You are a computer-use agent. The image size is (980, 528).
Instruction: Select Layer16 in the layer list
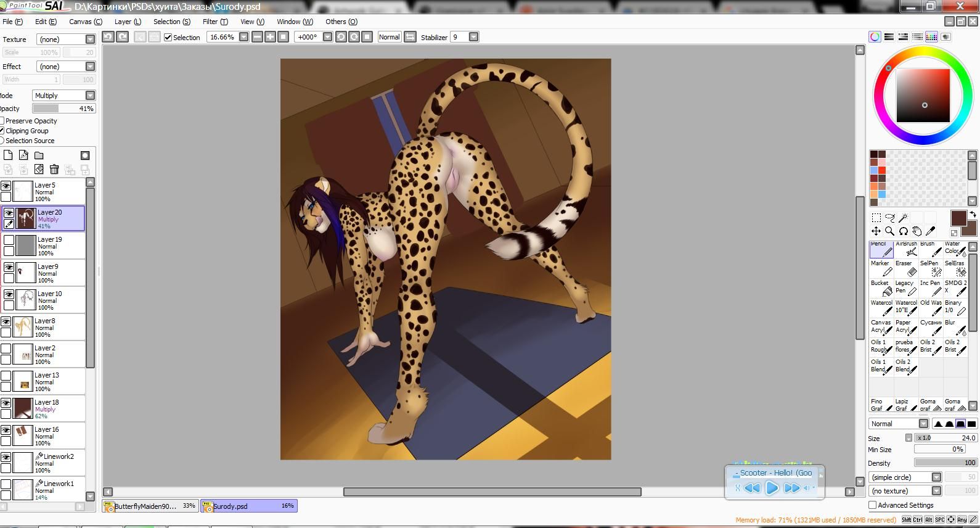point(55,435)
